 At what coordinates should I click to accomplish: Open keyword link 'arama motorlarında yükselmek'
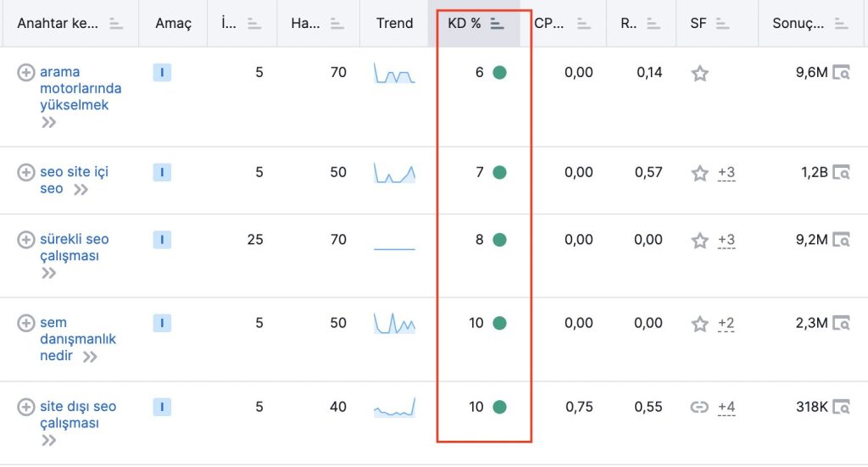pyautogui.click(x=81, y=88)
